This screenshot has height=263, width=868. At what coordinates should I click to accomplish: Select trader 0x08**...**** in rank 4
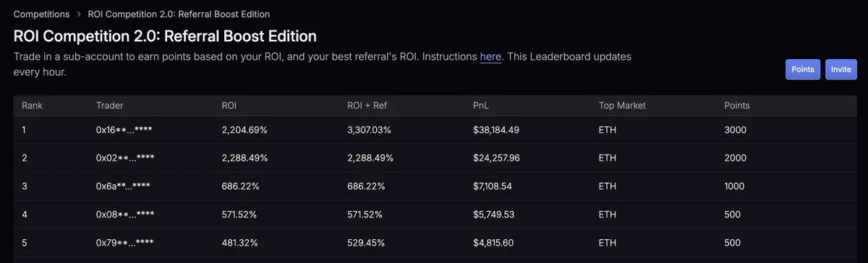point(124,215)
